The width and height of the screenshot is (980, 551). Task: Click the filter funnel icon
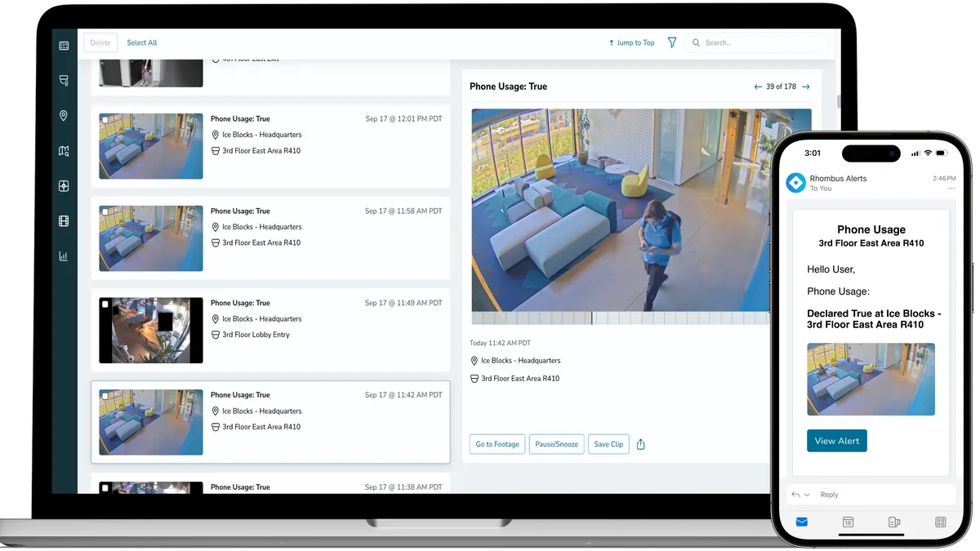pos(672,42)
